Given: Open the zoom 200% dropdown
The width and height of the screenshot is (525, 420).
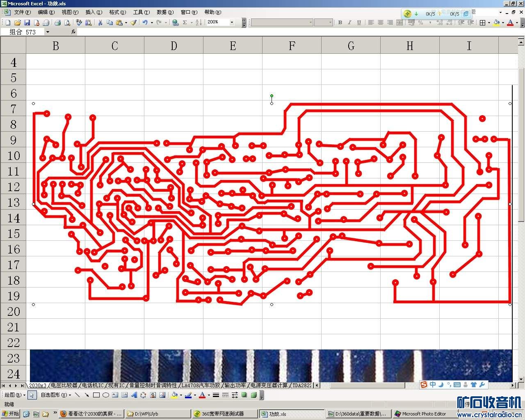Looking at the screenshot, I should [232, 23].
